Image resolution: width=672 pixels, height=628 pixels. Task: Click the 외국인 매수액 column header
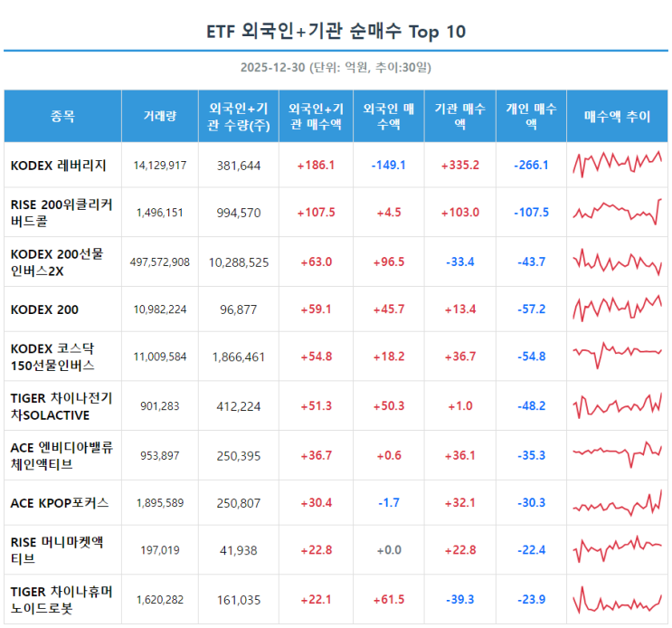point(389,116)
